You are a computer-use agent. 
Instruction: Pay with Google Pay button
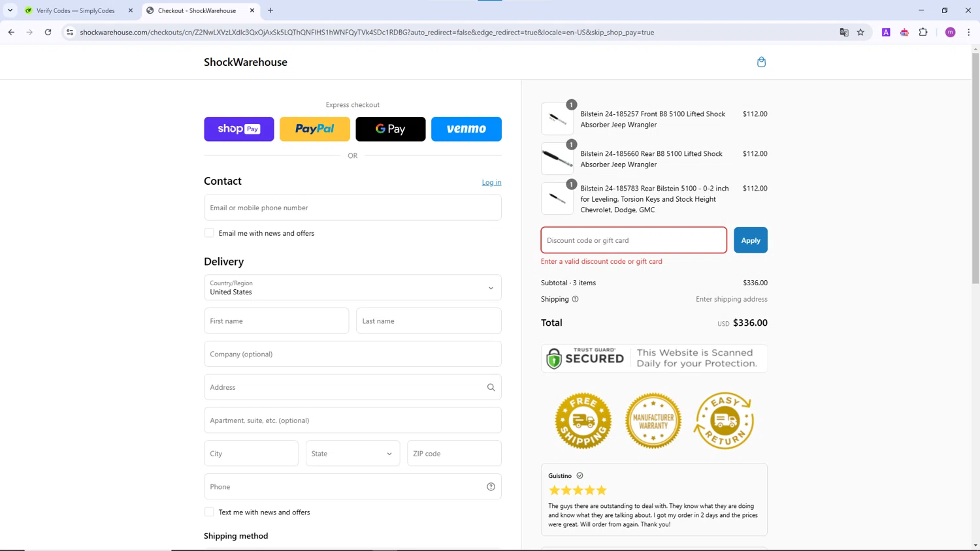tap(391, 129)
